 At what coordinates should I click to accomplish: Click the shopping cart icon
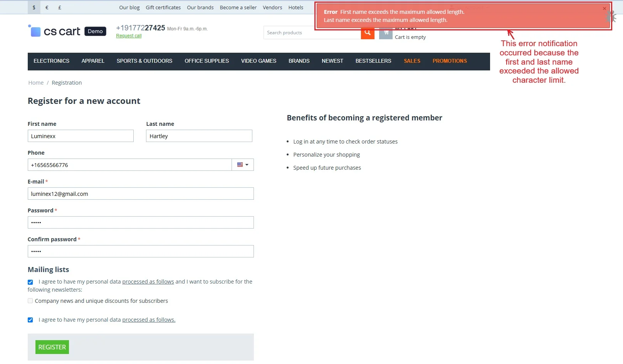[386, 33]
